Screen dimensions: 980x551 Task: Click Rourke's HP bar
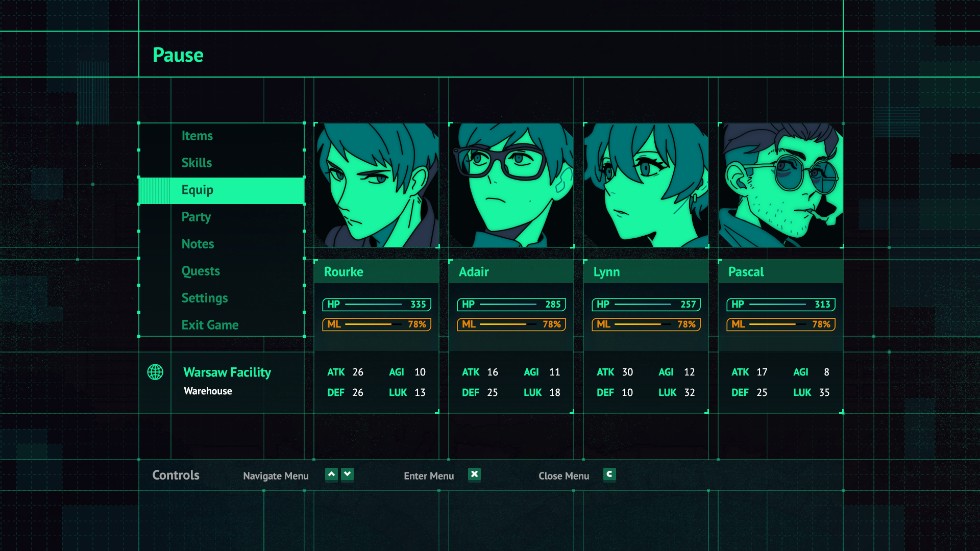point(377,305)
